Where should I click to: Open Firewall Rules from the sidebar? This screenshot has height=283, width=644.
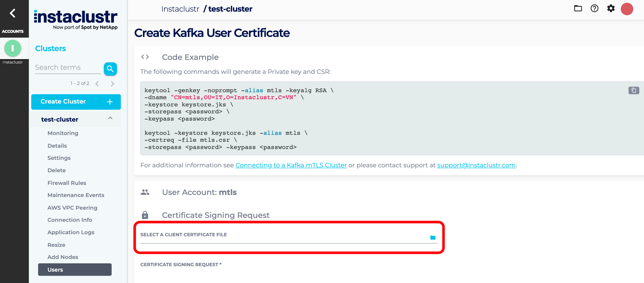67,183
